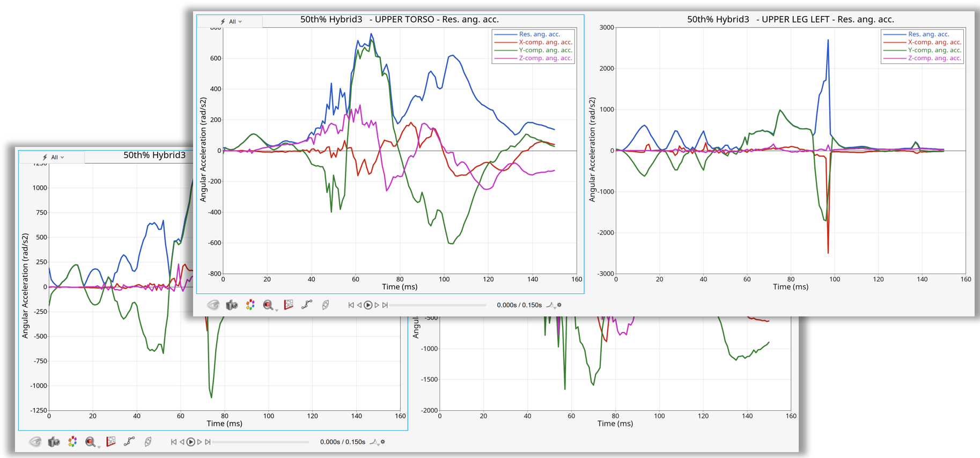Click 'Y-comp. ang. acc.' in the Upper Leg Left legend
This screenshot has width=980, height=458.
(x=934, y=50)
